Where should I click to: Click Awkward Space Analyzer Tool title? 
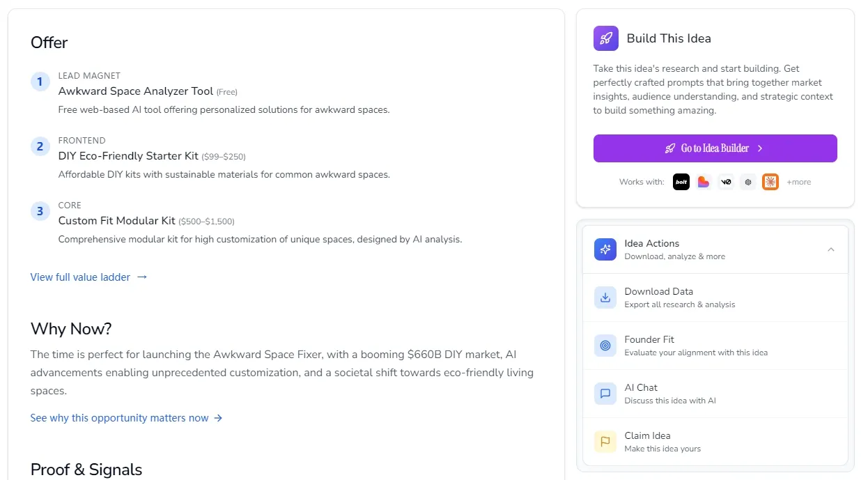135,91
